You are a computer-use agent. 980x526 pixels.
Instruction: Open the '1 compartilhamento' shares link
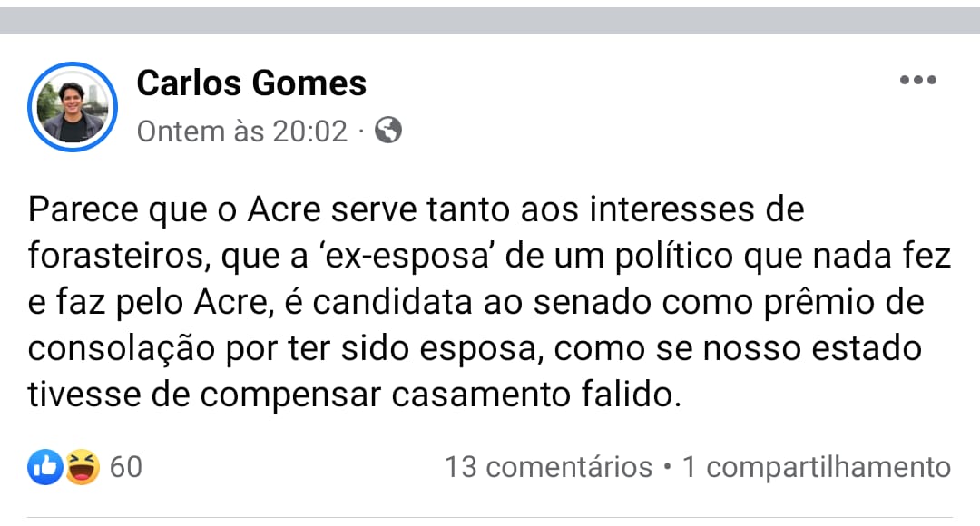[816, 468]
